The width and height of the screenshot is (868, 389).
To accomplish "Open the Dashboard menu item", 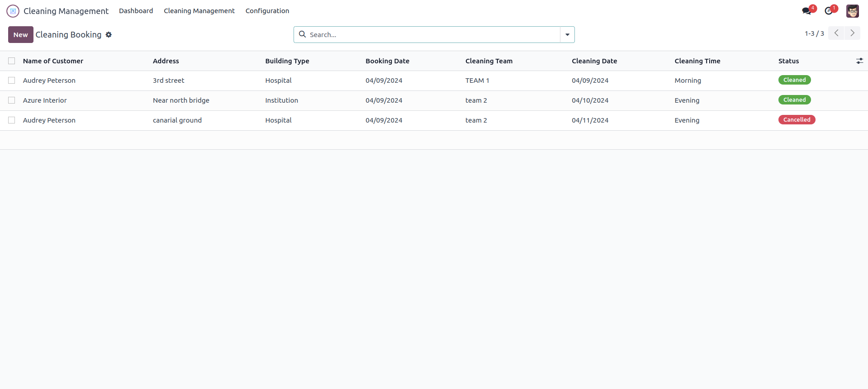I will point(136,11).
